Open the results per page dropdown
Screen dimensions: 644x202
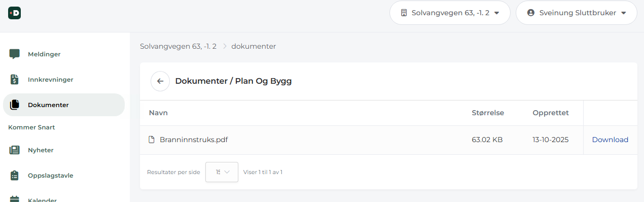click(x=222, y=172)
